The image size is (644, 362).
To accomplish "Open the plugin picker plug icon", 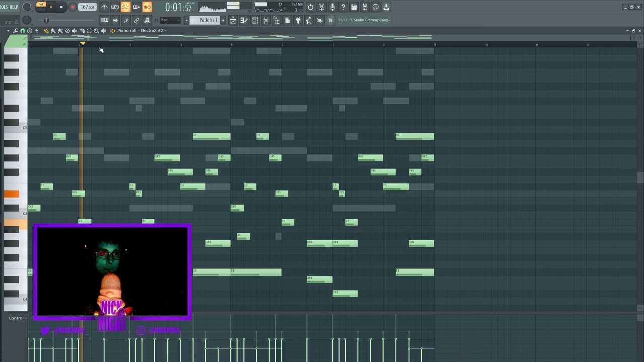I will click(x=298, y=20).
